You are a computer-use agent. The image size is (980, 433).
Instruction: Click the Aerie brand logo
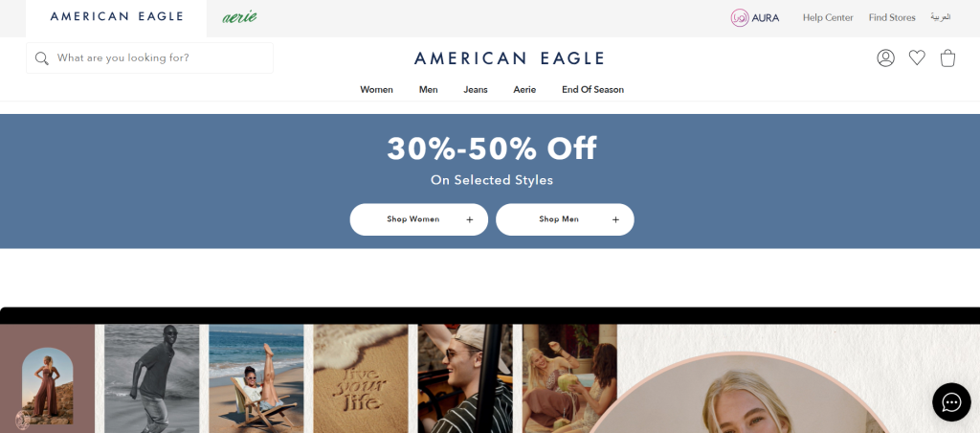pos(239,17)
